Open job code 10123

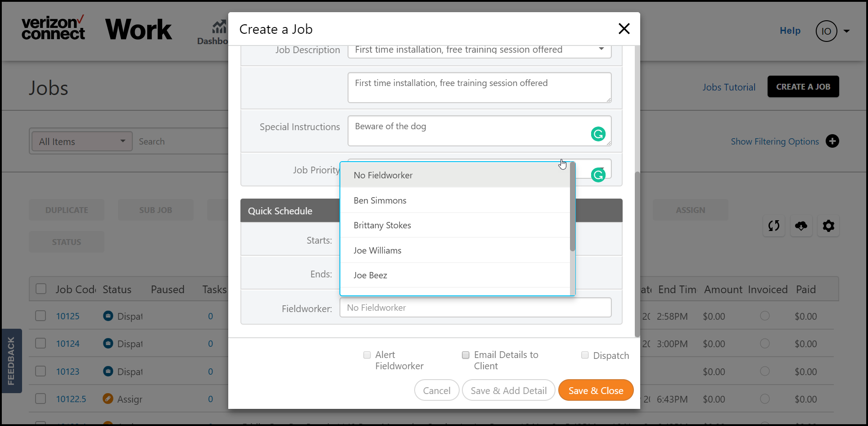coord(68,372)
